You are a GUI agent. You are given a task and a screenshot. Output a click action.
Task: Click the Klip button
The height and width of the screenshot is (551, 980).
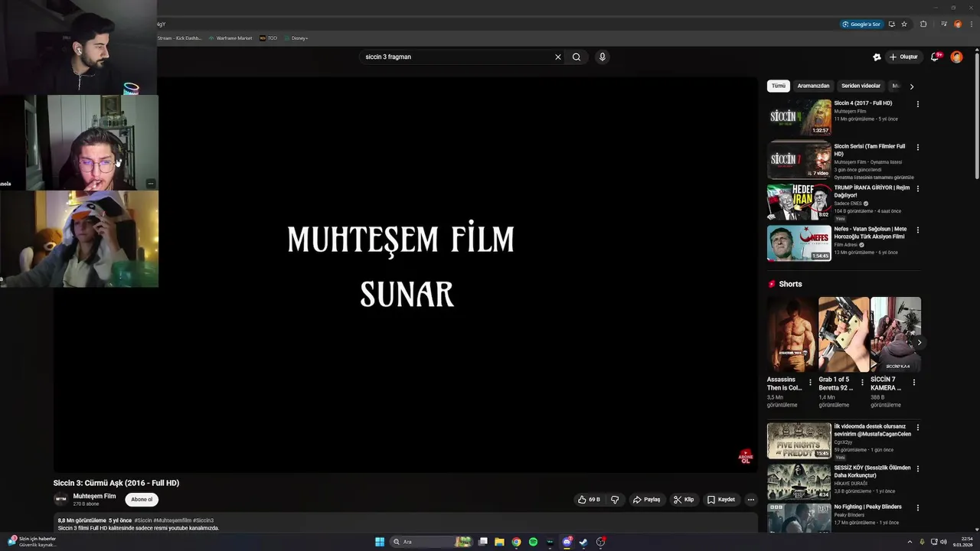[x=684, y=500]
